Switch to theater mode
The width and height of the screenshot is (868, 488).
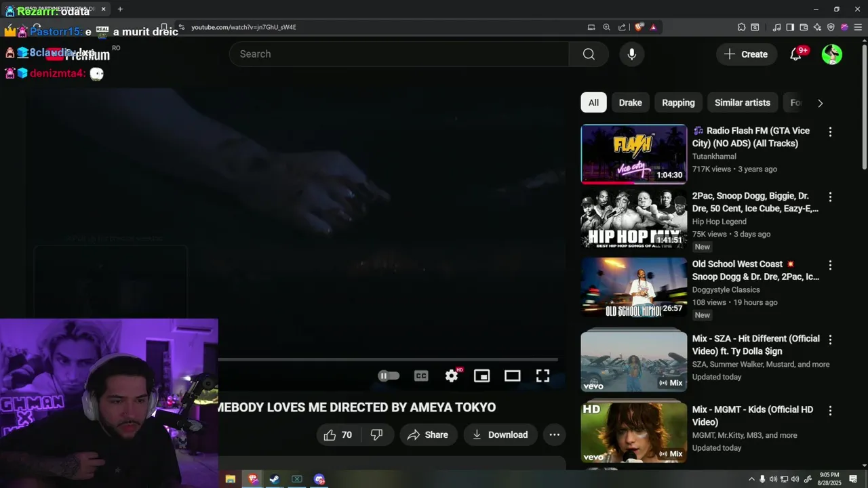[512, 375]
